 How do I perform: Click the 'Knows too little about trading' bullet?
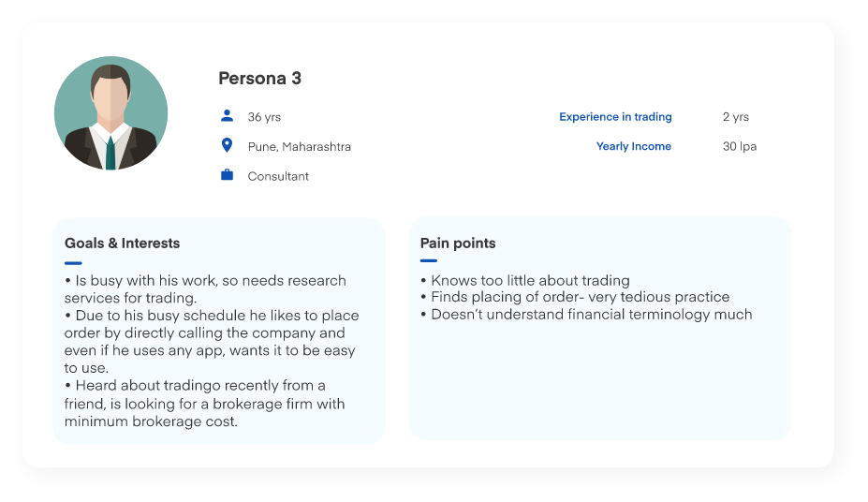pos(525,280)
